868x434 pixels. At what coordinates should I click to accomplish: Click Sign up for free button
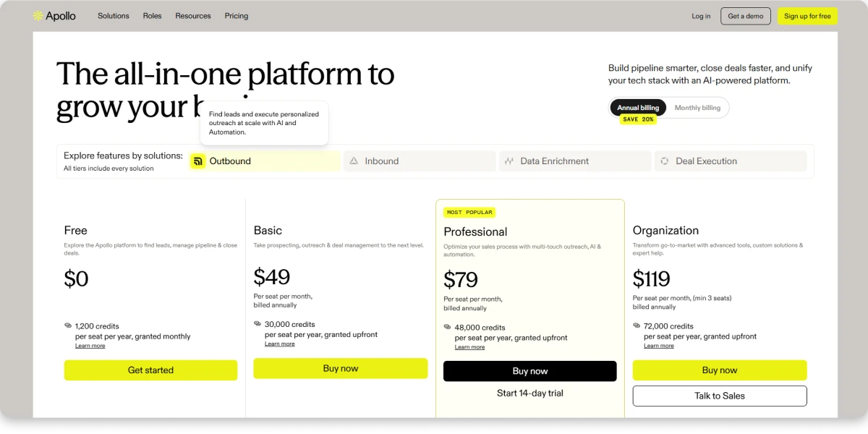click(x=807, y=16)
